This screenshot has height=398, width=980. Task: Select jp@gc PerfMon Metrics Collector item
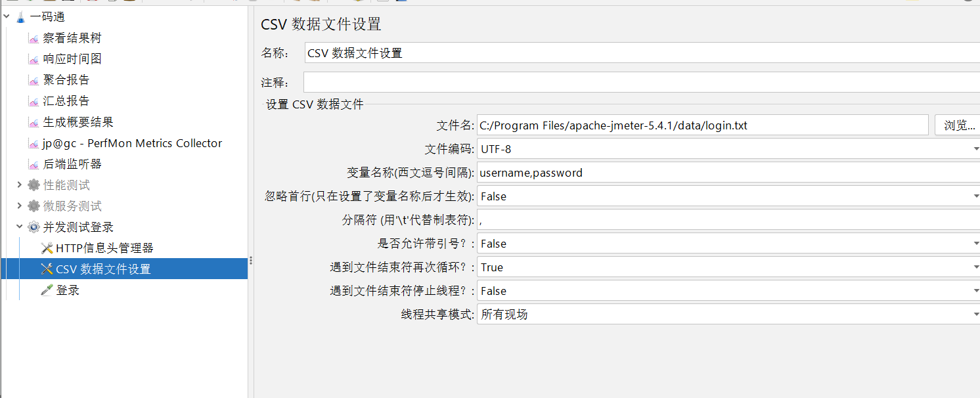click(x=132, y=143)
